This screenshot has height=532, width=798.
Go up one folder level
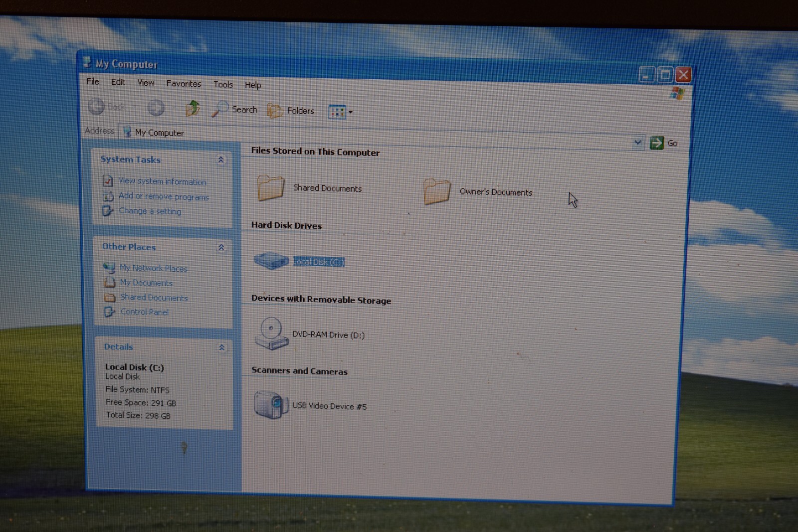193,108
